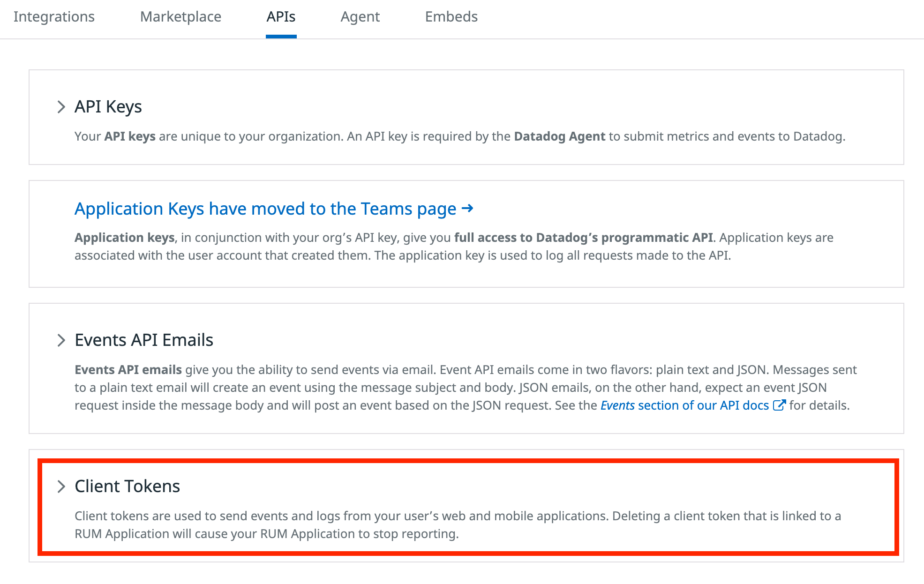Click the external link icon beside API docs
This screenshot has height=584, width=924.
point(779,405)
